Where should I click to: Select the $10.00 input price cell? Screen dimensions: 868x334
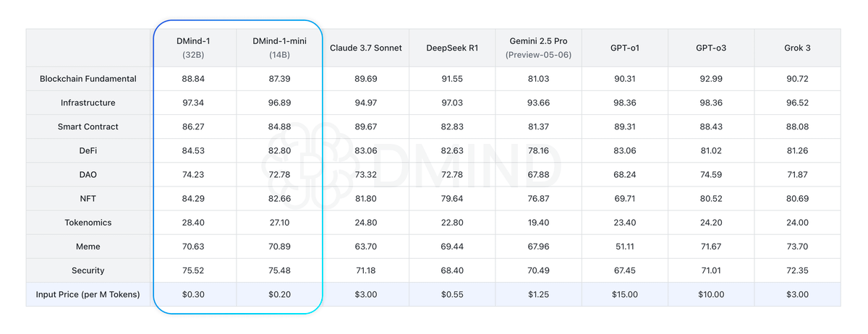[711, 294]
